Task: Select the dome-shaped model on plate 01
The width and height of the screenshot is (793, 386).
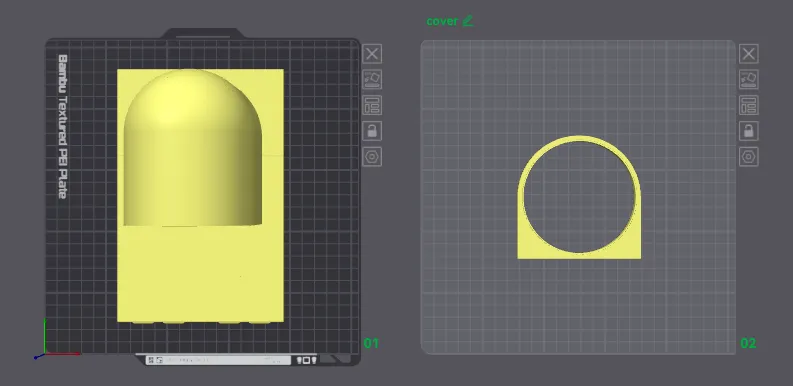Action: 193,147
